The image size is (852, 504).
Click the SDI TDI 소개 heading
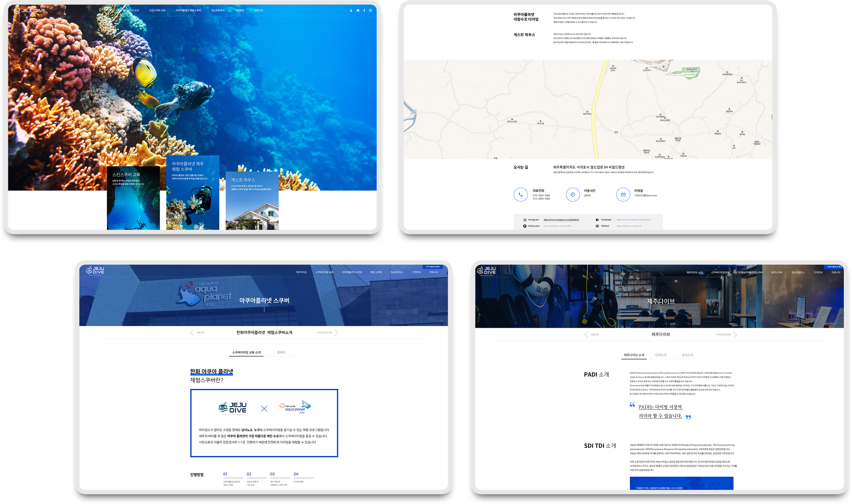(600, 446)
